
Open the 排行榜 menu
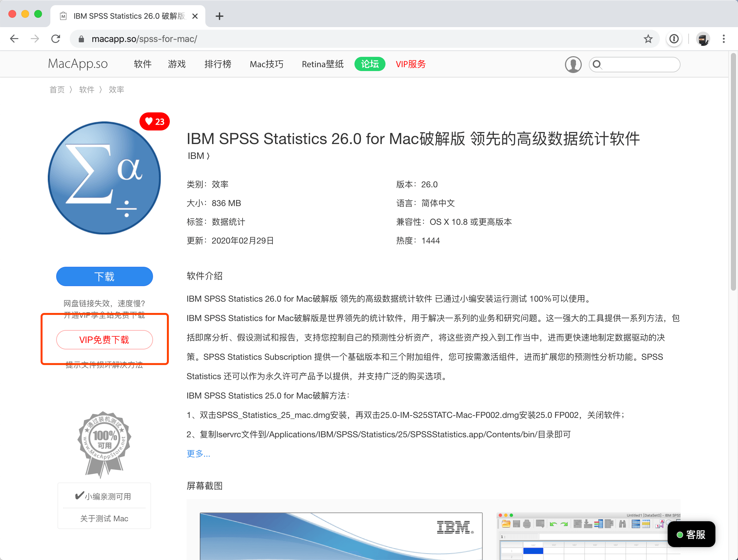click(218, 64)
